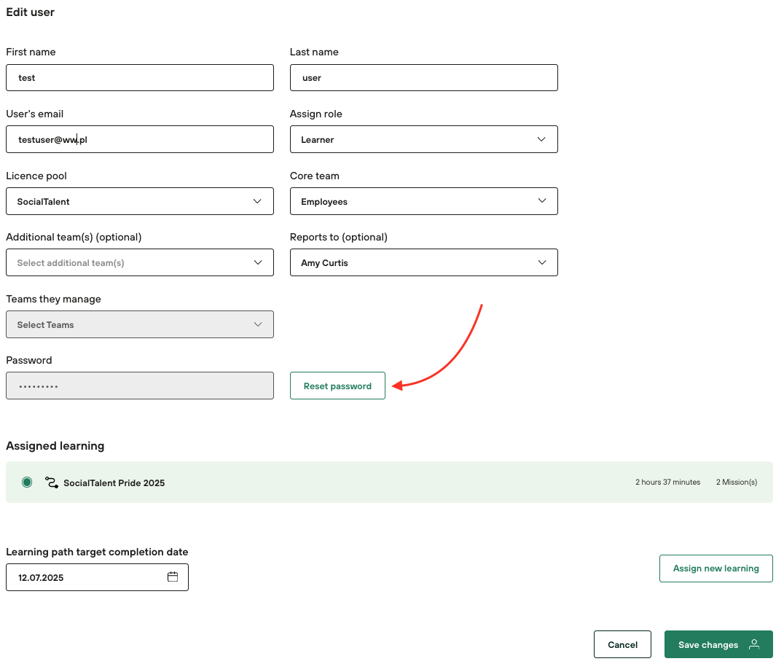The height and width of the screenshot is (672, 784).
Task: Click the Assign new learning button
Action: click(716, 569)
